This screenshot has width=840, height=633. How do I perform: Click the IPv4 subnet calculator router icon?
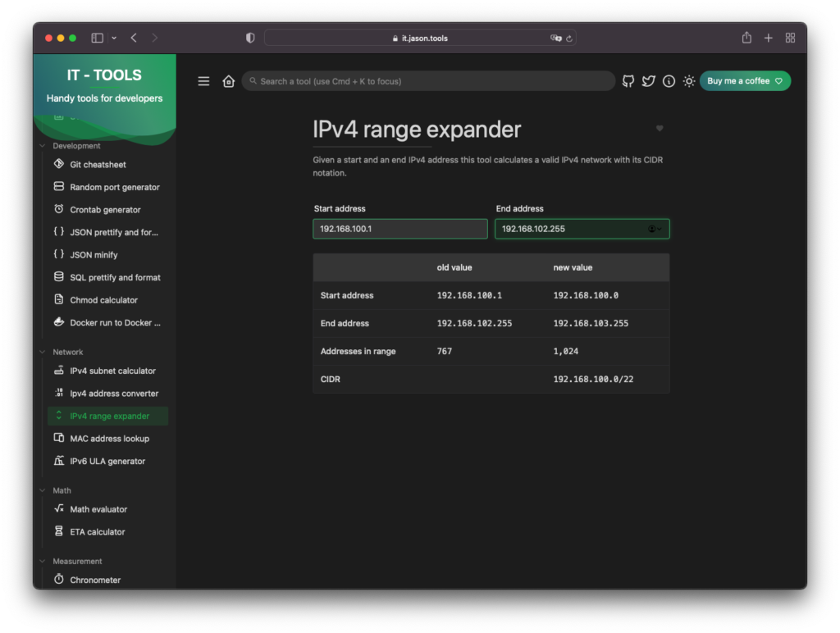(59, 370)
